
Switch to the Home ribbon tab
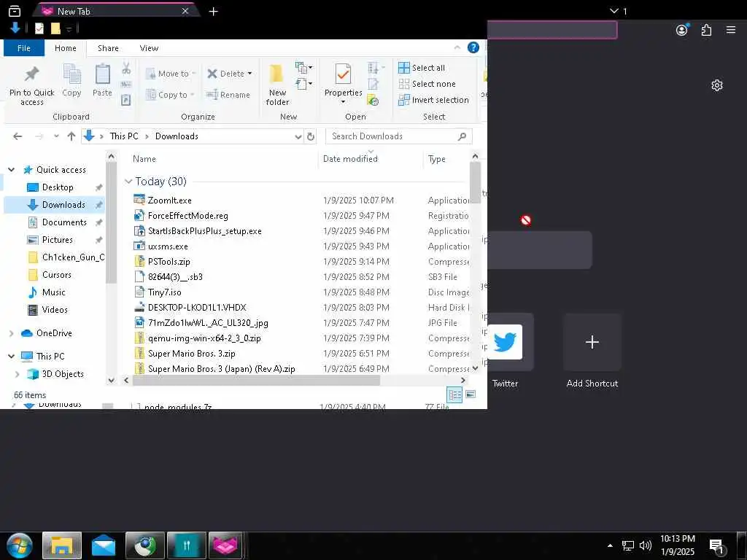(65, 48)
